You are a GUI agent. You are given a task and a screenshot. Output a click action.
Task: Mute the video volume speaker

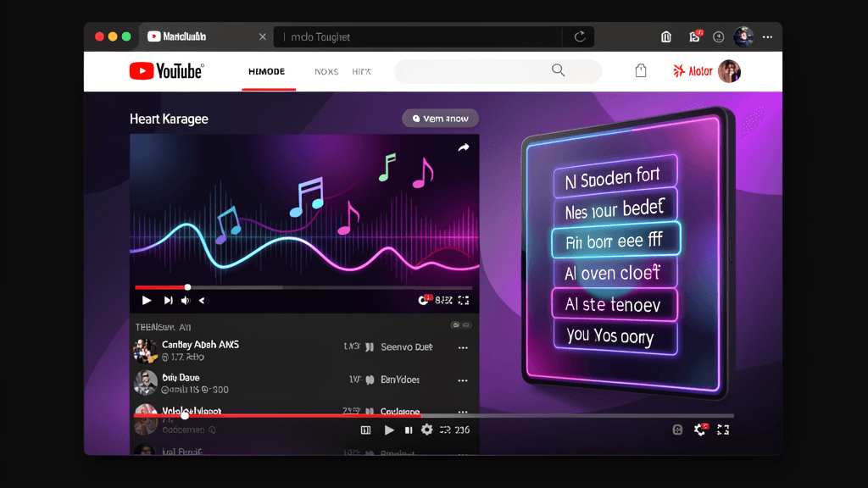coord(186,301)
